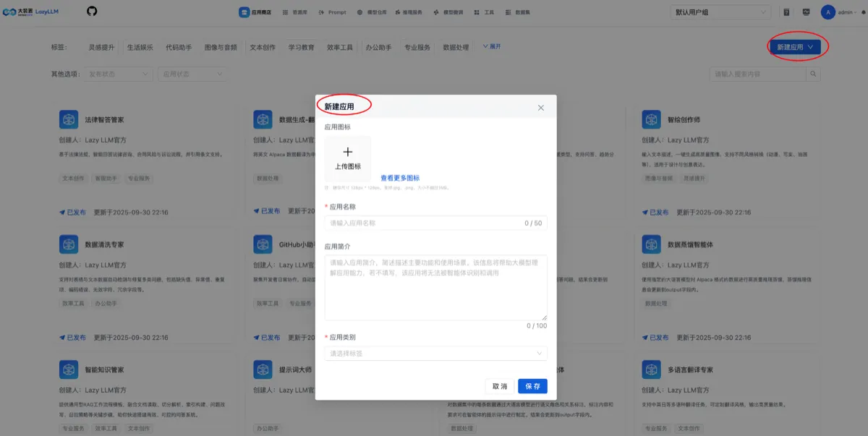Open the 默认用户组 dropdown
868x436 pixels.
pos(721,12)
